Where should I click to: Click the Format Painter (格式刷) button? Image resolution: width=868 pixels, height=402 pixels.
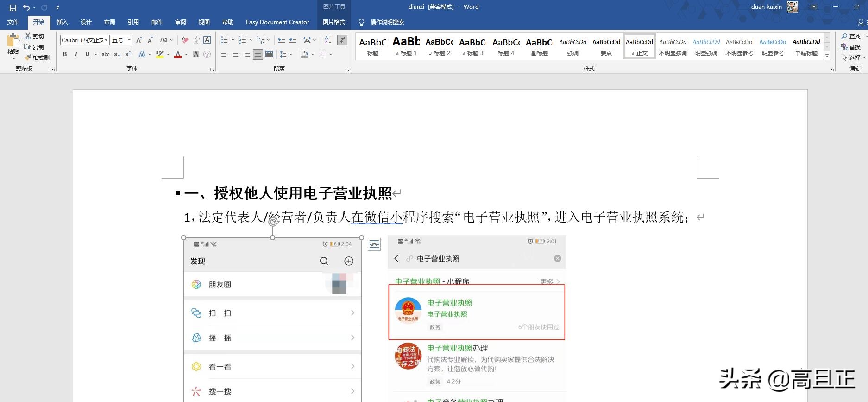pos(37,57)
